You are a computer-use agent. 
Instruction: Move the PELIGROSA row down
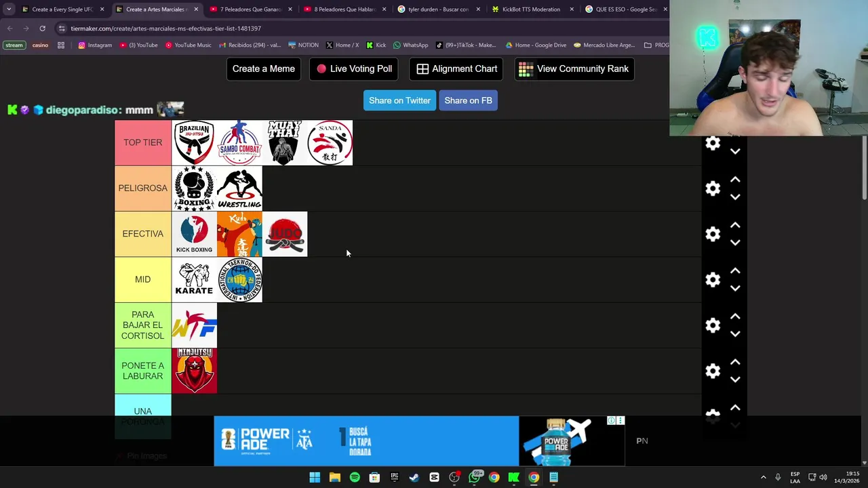tap(735, 197)
